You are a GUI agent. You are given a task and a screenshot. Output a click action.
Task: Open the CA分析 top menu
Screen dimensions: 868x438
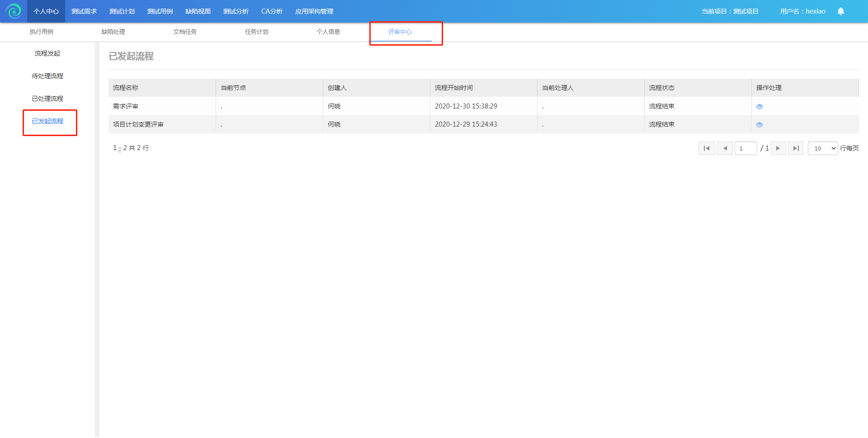click(272, 11)
